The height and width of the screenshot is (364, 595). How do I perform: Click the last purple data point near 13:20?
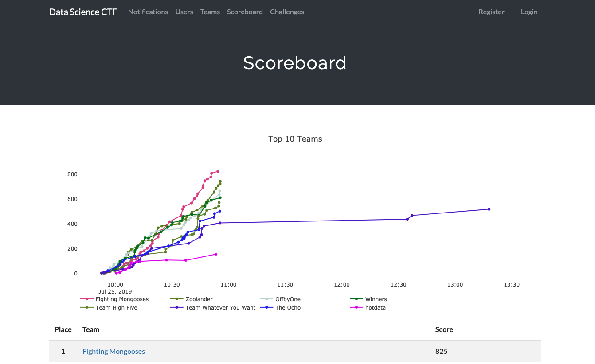point(489,209)
